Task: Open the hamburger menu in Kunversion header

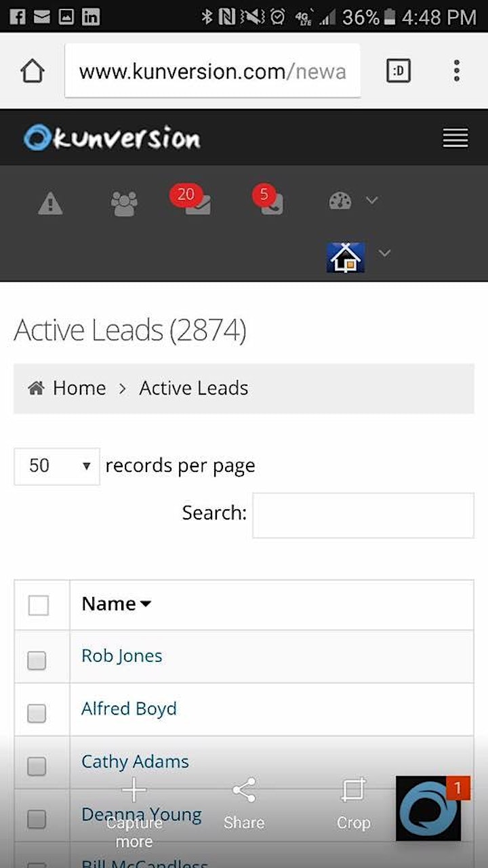Action: 455,138
